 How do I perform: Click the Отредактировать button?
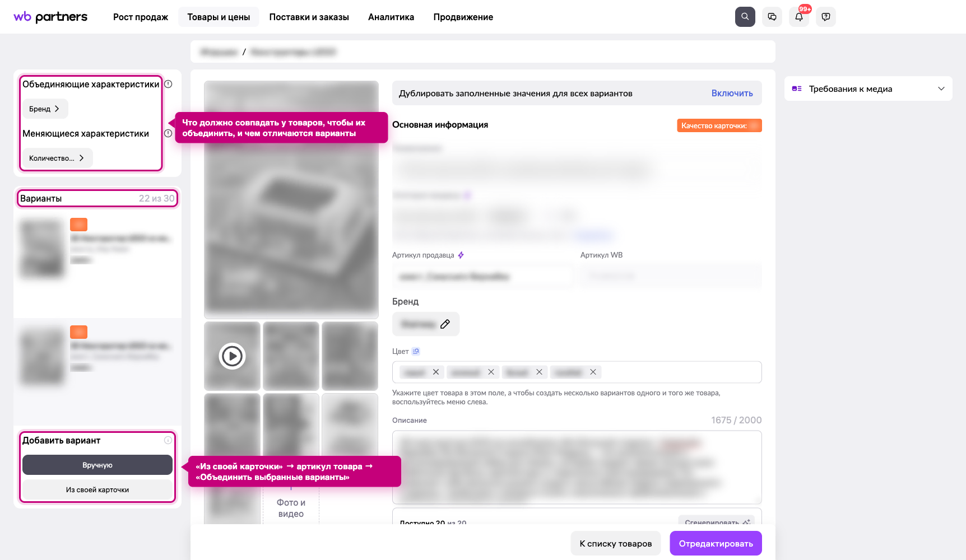pyautogui.click(x=716, y=543)
